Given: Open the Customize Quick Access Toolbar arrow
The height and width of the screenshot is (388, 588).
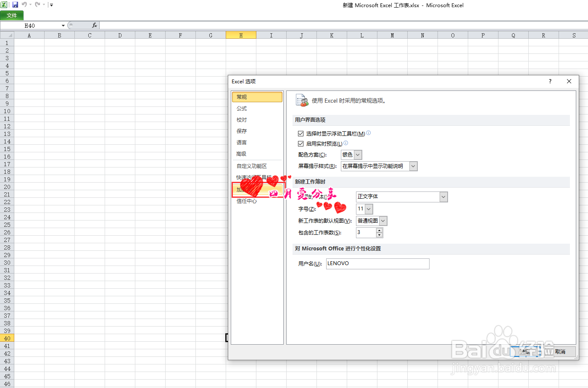Looking at the screenshot, I should [51, 5].
